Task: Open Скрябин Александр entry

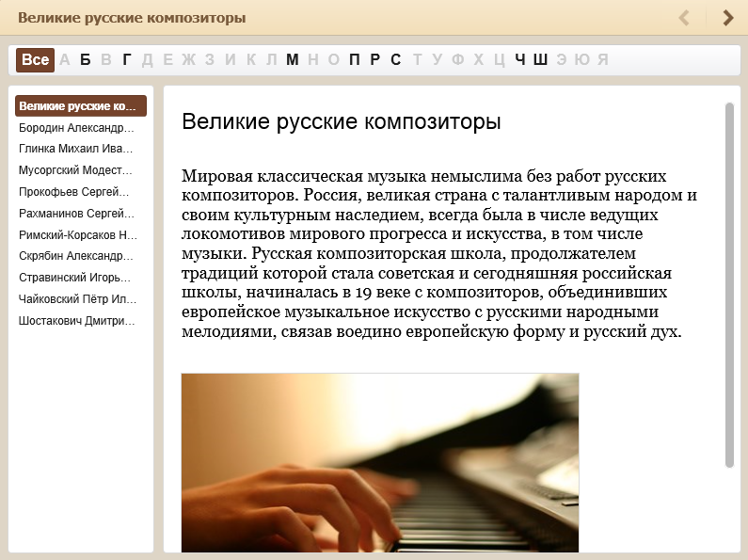Action: click(76, 256)
